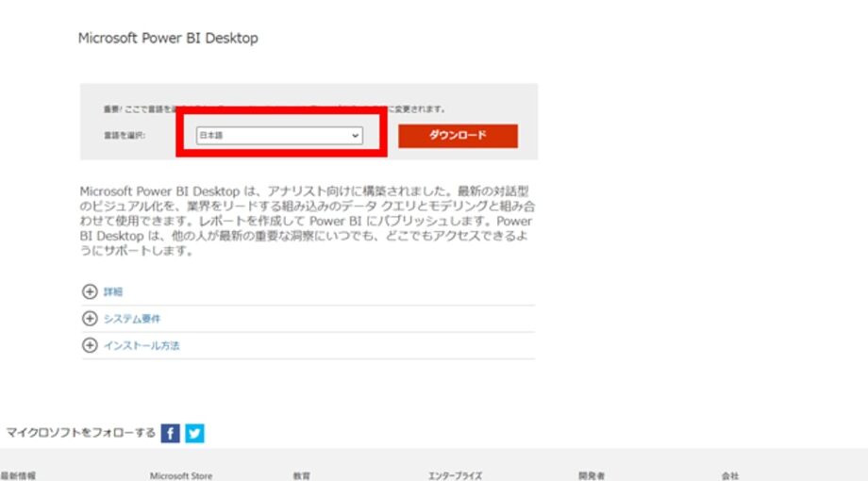Open the 日本語 language dropdown
868x481 pixels.
coord(279,136)
